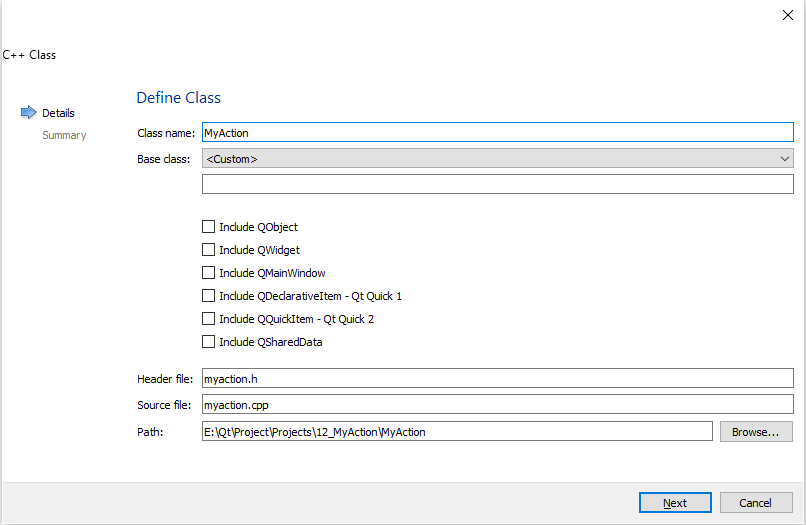Open the Base class dropdown
The width and height of the screenshot is (806, 525).
click(498, 158)
